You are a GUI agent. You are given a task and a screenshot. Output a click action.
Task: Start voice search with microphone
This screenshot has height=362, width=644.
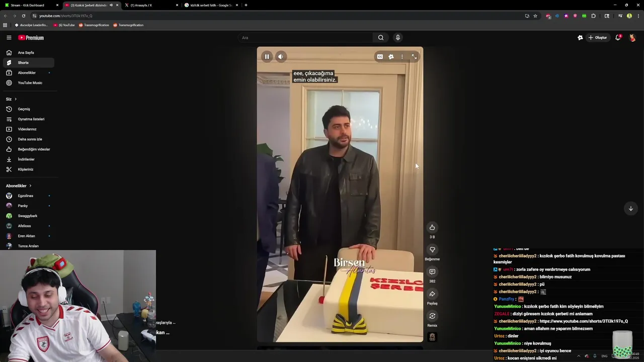tap(397, 38)
